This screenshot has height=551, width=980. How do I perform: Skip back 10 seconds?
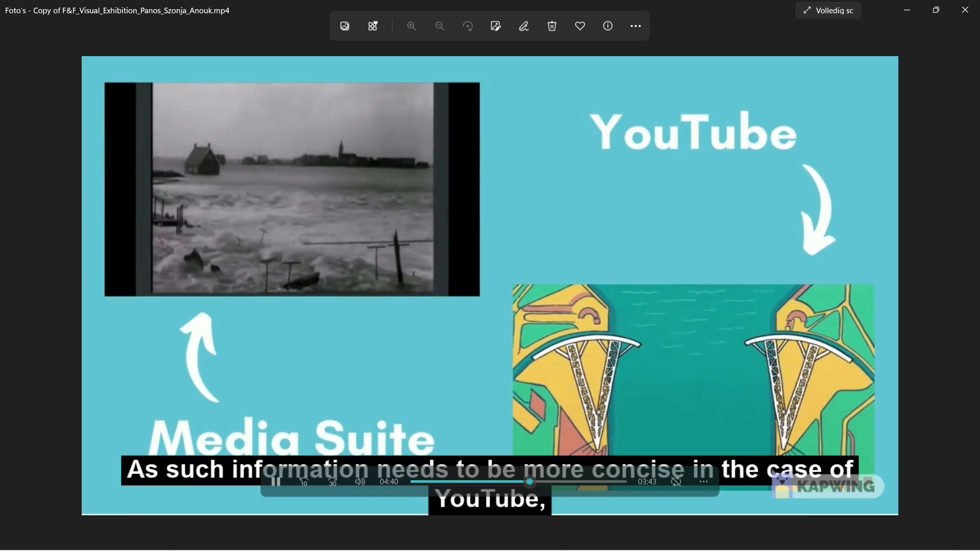(x=304, y=482)
